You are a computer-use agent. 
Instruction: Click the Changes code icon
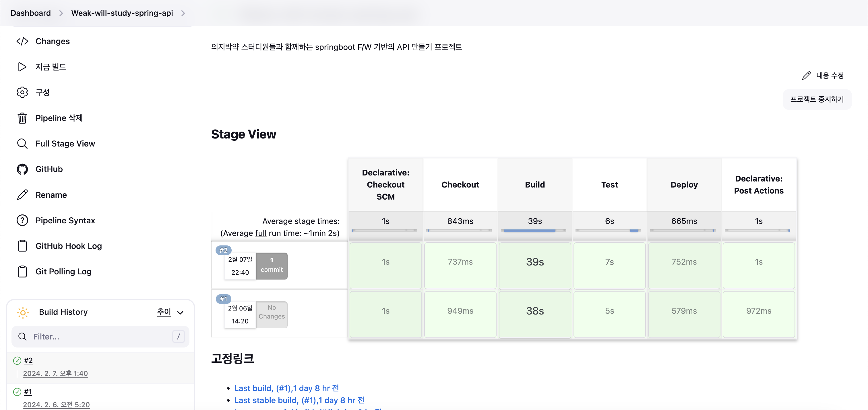[22, 41]
